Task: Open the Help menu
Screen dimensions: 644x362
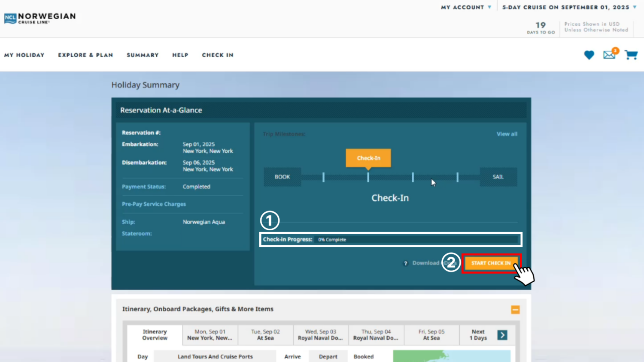Action: (180, 55)
